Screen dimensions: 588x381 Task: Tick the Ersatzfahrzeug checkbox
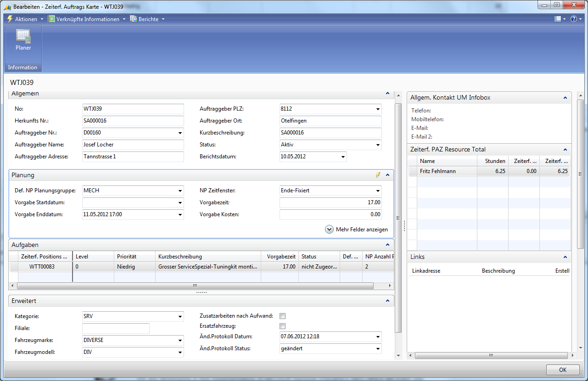283,326
